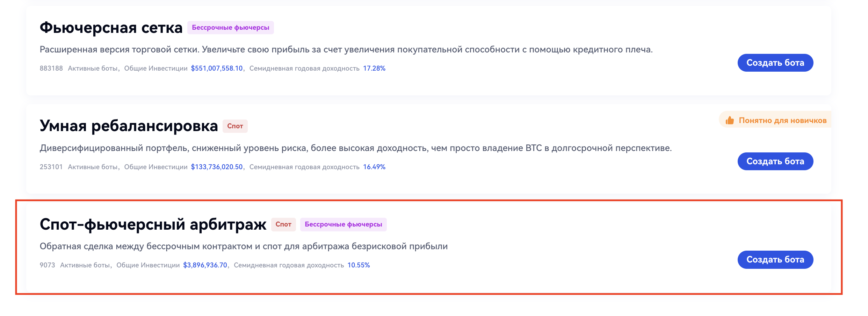Click the thumbs-up icon for beginners badge
The height and width of the screenshot is (316, 868).
(730, 121)
